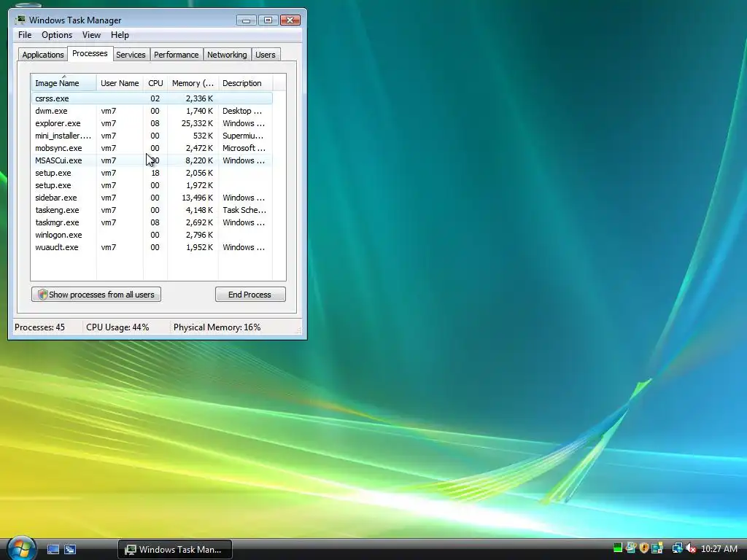The width and height of the screenshot is (747, 560).
Task: Select setup.exe using 1,972 K memory
Action: tap(152, 185)
